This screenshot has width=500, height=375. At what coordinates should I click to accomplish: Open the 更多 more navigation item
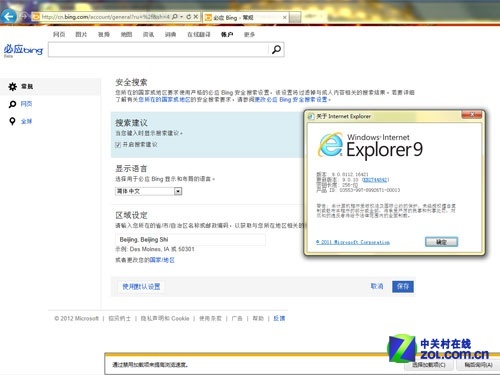point(249,34)
